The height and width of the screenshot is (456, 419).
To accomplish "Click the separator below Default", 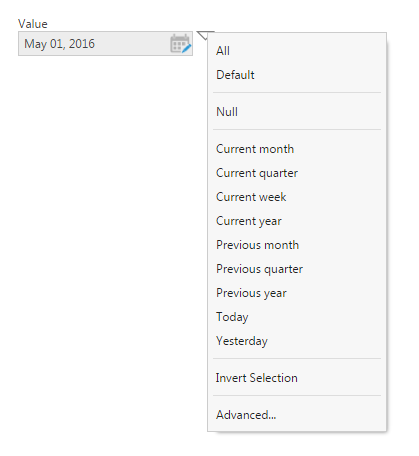I will 297,92.
